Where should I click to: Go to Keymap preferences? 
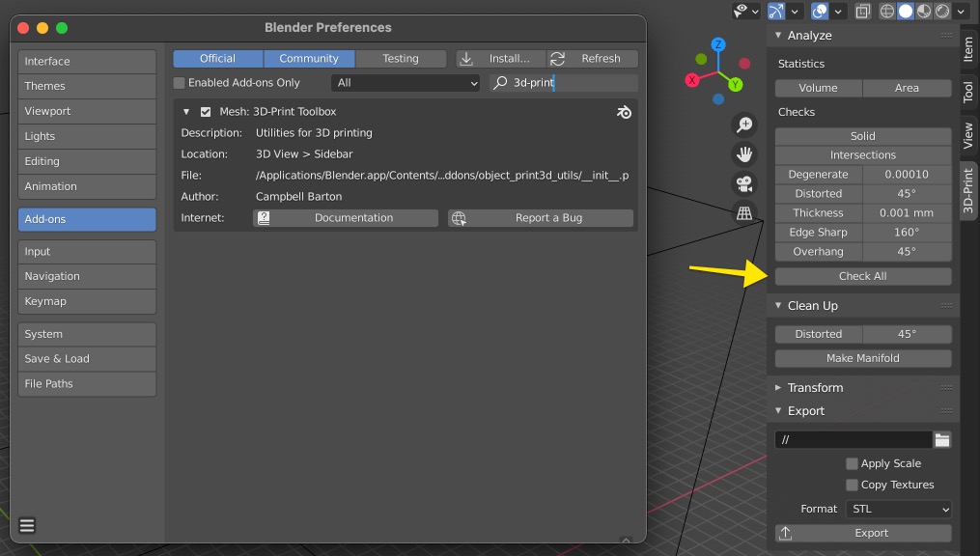point(87,301)
